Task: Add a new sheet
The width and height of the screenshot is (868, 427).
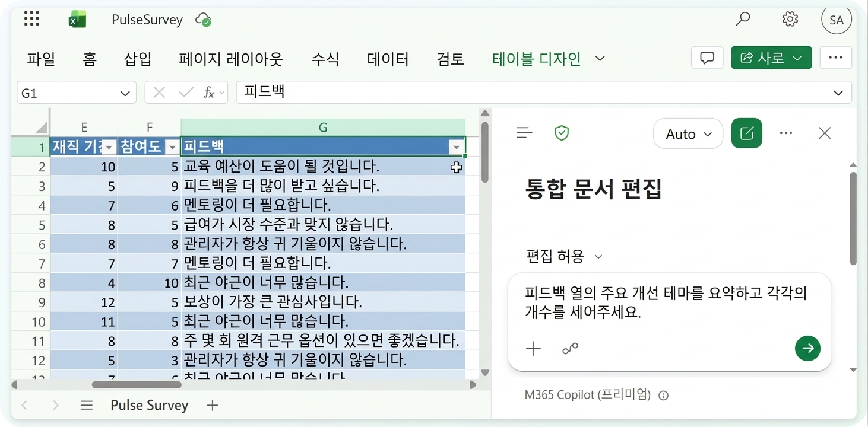Action: [x=213, y=406]
